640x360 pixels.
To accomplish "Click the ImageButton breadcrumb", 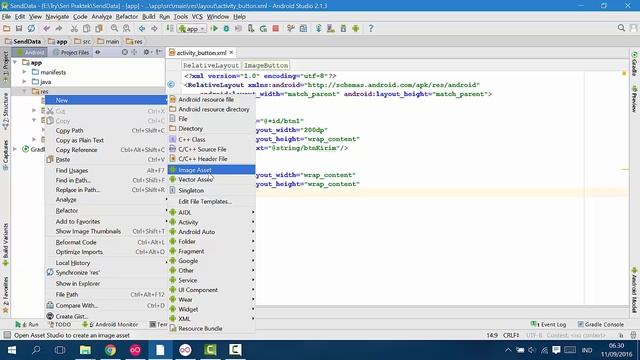I will click(266, 65).
